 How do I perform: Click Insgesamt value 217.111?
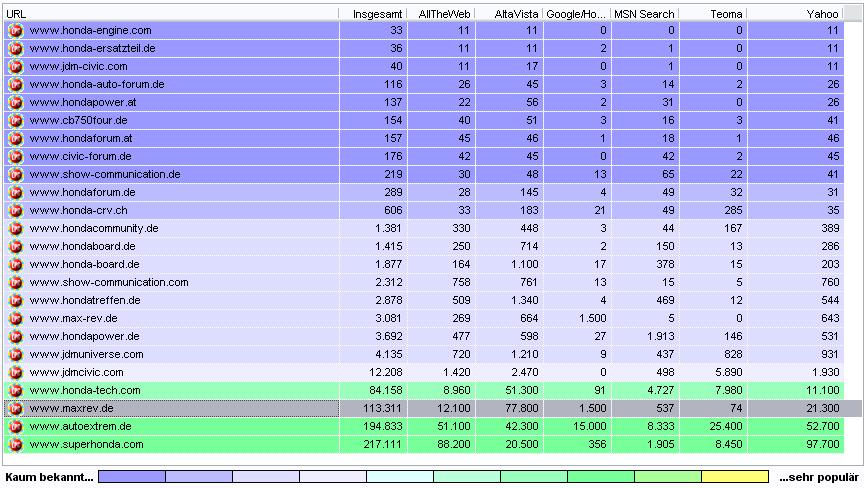point(382,445)
